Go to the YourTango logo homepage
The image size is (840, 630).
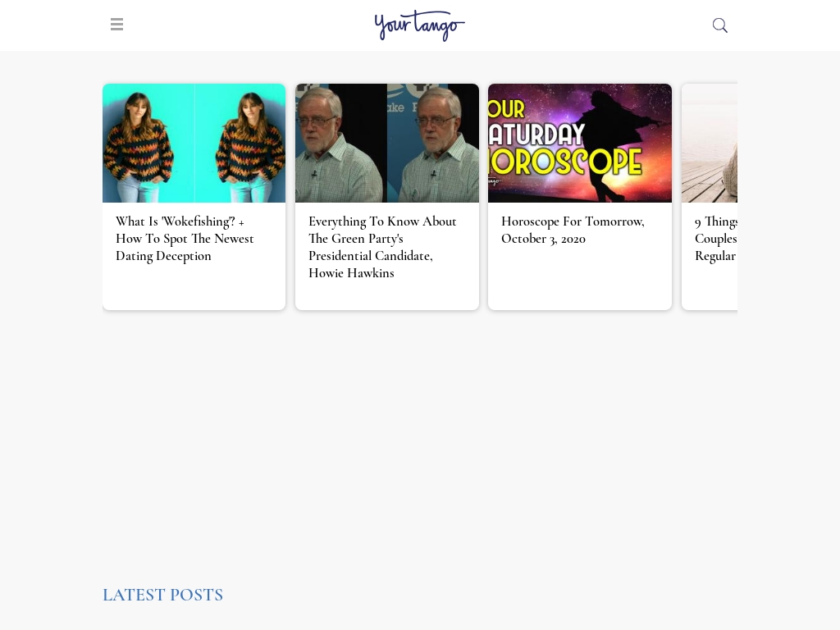pos(419,25)
